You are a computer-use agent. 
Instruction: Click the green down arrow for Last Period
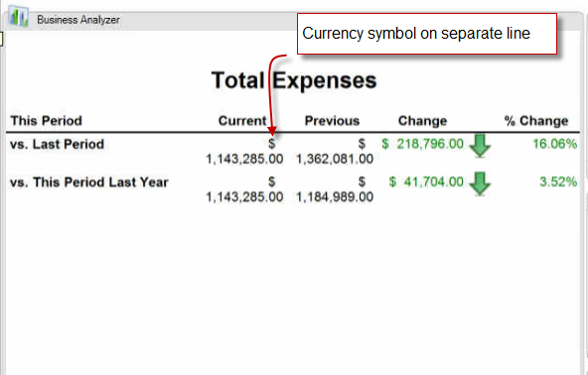pos(480,145)
